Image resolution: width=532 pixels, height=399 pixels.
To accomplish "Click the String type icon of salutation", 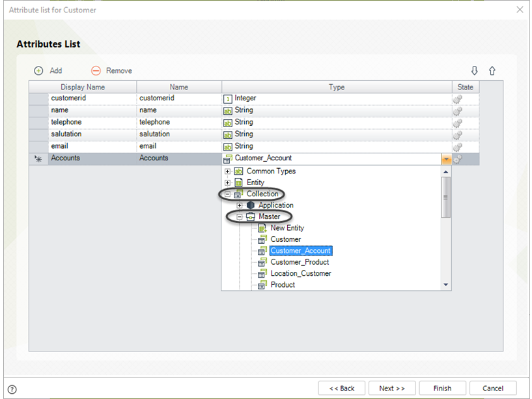I will point(228,135).
